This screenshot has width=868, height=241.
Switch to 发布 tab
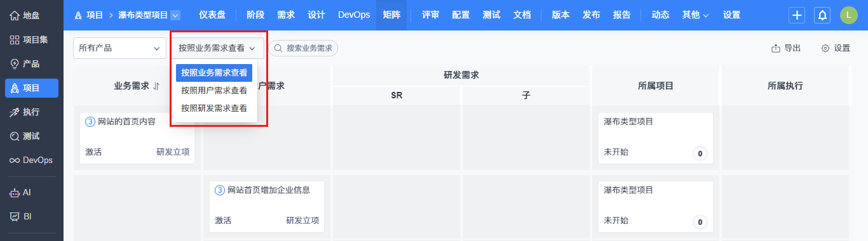591,15
